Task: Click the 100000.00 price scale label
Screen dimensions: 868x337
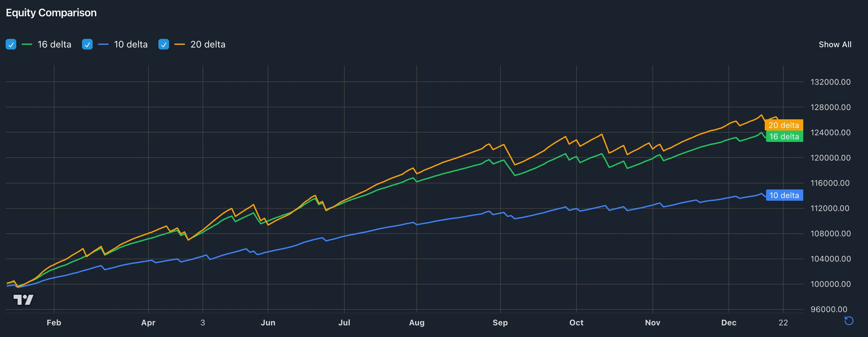Action: click(830, 284)
